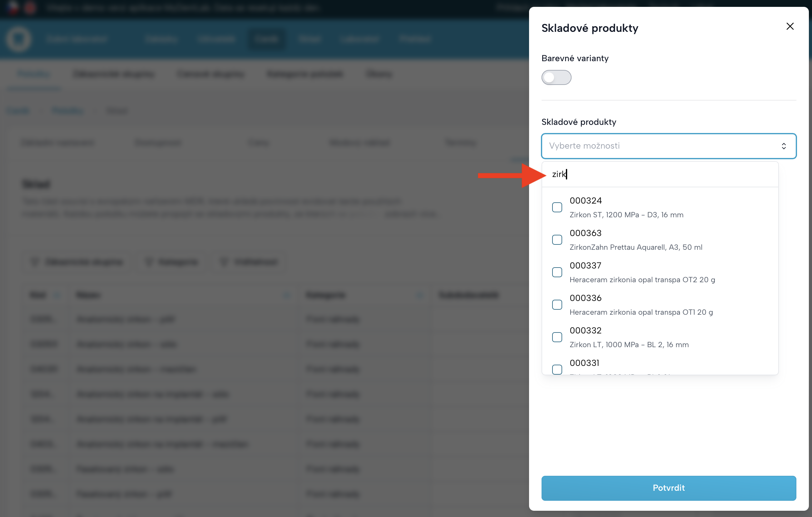Close the Skladové produkty side panel
Viewport: 812px width, 517px height.
790,26
